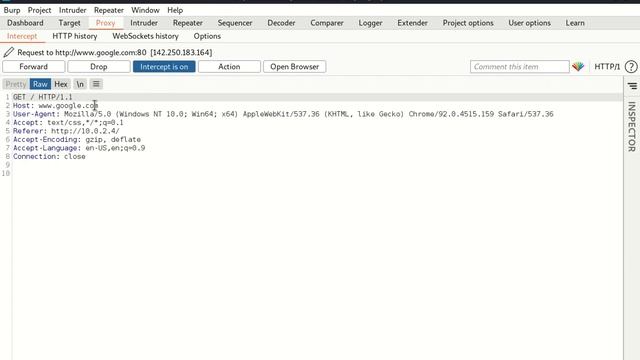The image size is (640, 360).
Task: Open the Decoder tab
Action: pos(281,23)
